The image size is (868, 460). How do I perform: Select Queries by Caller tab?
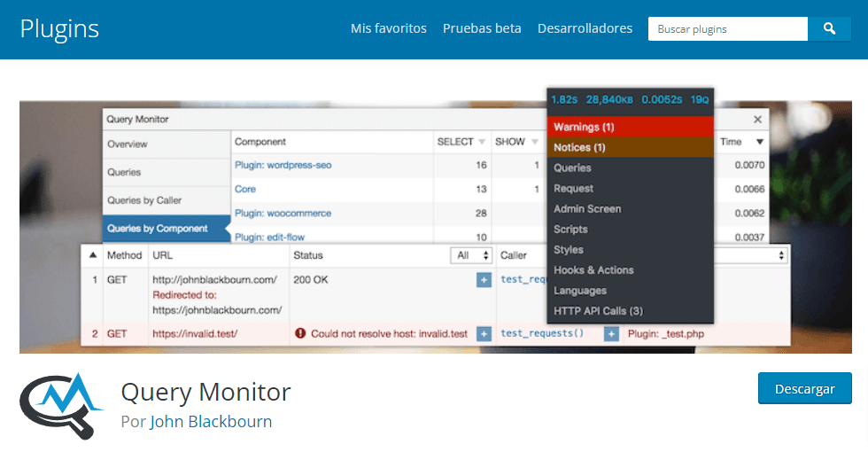[x=167, y=200]
